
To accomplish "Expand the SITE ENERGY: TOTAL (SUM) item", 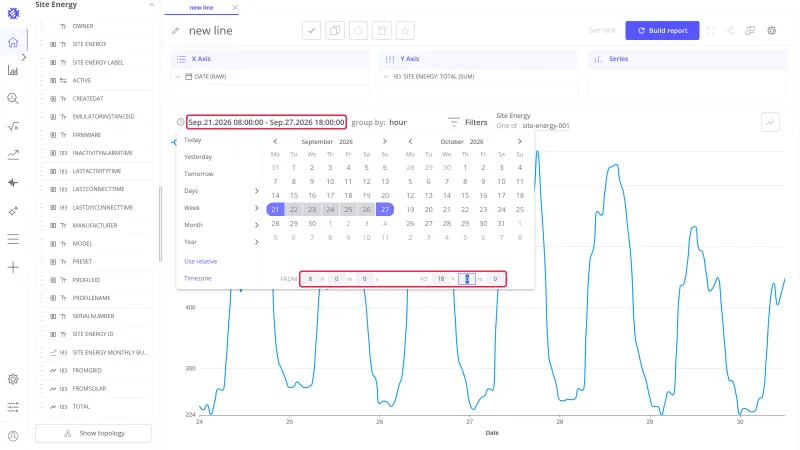I will click(x=386, y=77).
